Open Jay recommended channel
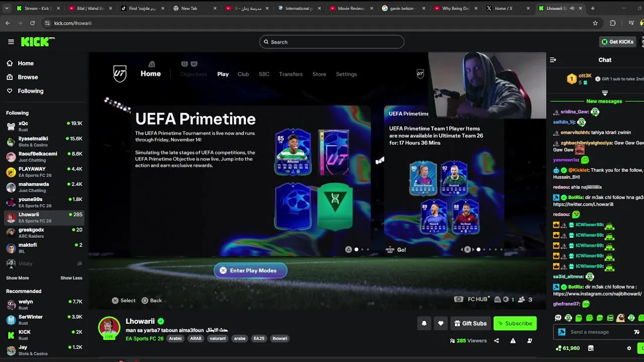Screen dimensions: 644x362 point(44,350)
